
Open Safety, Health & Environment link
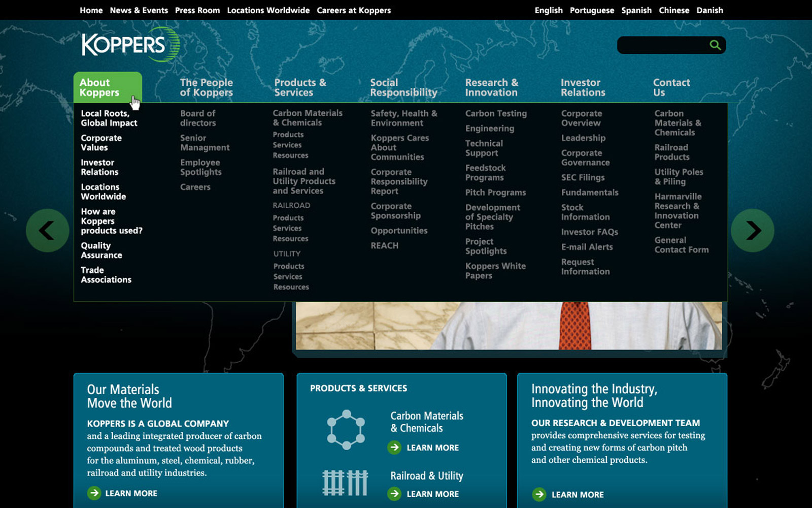pos(404,118)
